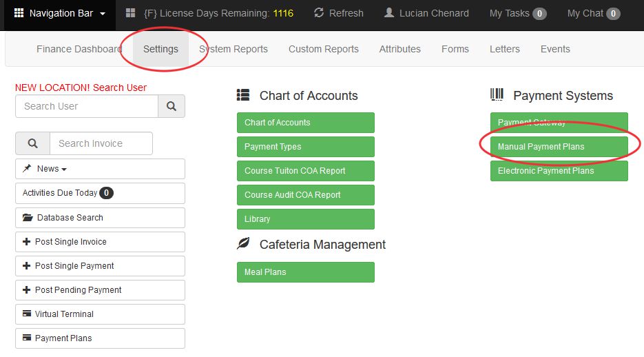Click the Navigation Bar grid icon

point(19,13)
